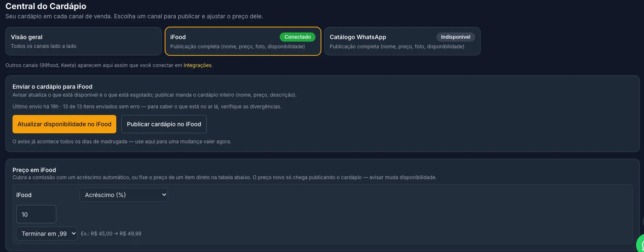
Task: Open the Acréscimo (%) dropdown arrow
Action: 164,195
